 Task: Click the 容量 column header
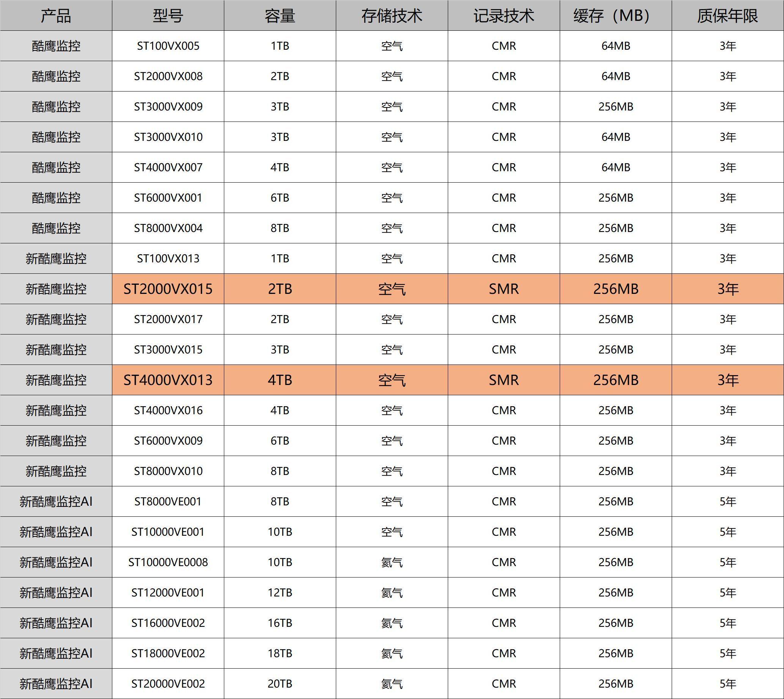click(280, 15)
